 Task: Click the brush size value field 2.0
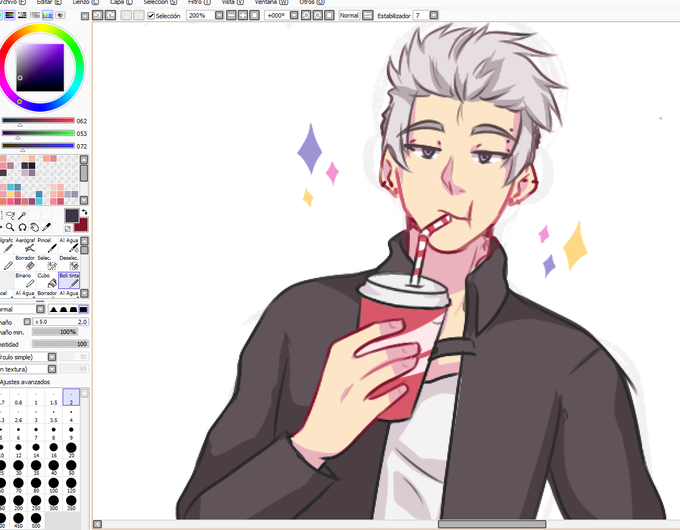tap(61, 322)
